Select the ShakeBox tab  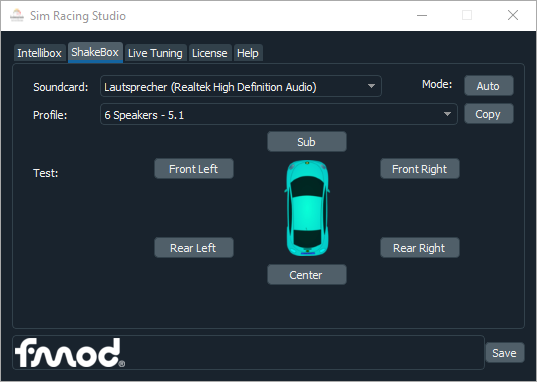coord(95,52)
